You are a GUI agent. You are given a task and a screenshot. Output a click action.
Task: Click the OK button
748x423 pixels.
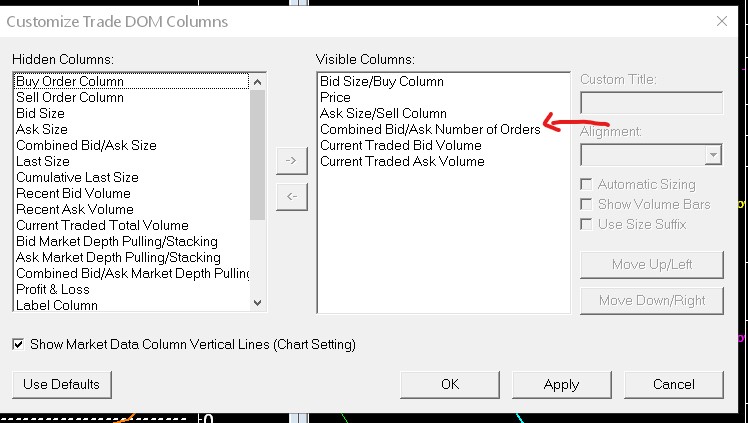pyautogui.click(x=450, y=384)
